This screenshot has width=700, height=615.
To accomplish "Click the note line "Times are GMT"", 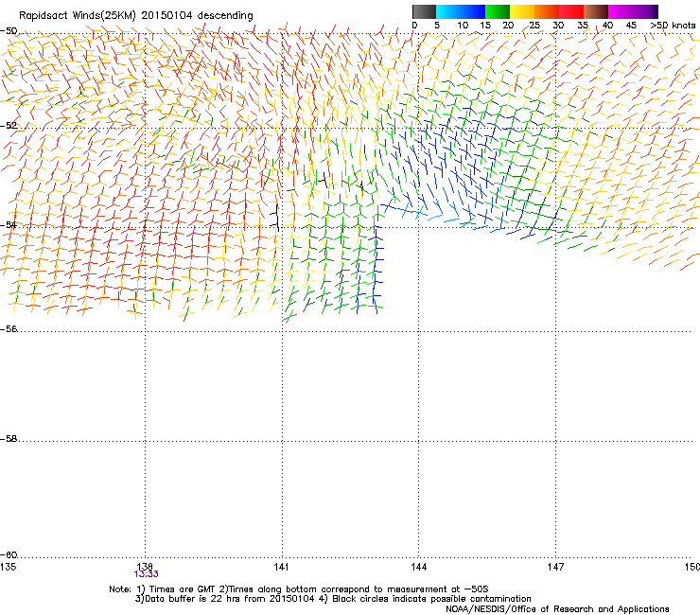I will 183,589.
